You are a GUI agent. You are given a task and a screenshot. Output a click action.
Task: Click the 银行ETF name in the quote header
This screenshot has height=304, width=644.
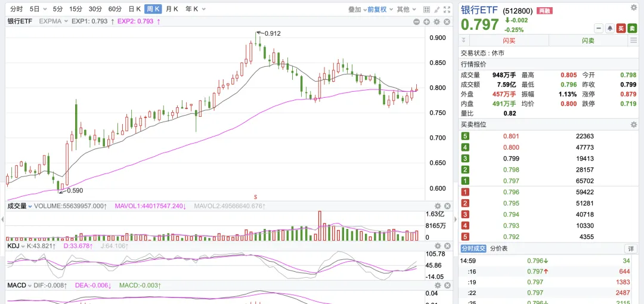pyautogui.click(x=479, y=10)
